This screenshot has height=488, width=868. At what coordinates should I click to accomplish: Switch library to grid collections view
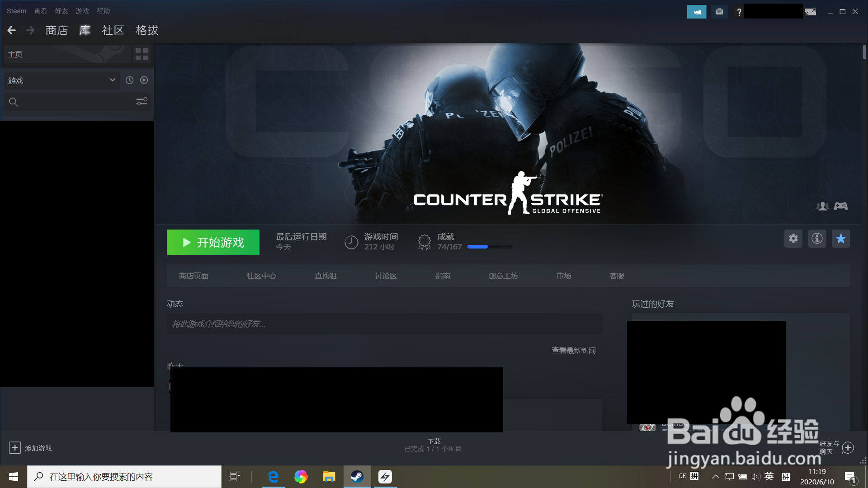click(142, 54)
